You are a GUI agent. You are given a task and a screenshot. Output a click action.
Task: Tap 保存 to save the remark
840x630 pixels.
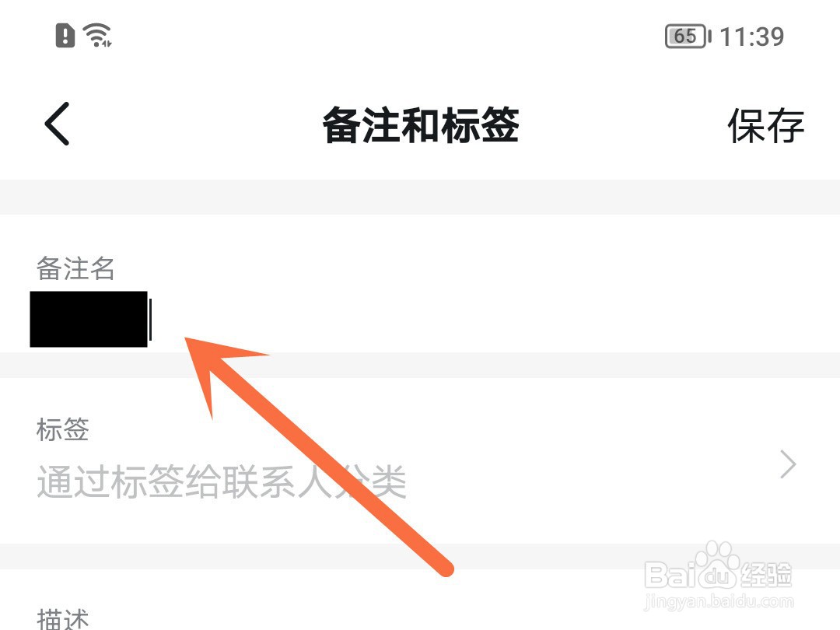(x=765, y=125)
